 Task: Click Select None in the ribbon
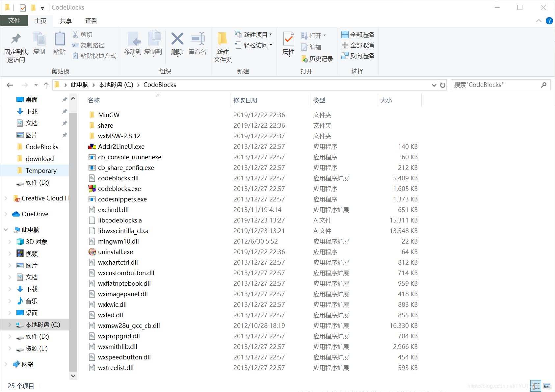pos(358,45)
